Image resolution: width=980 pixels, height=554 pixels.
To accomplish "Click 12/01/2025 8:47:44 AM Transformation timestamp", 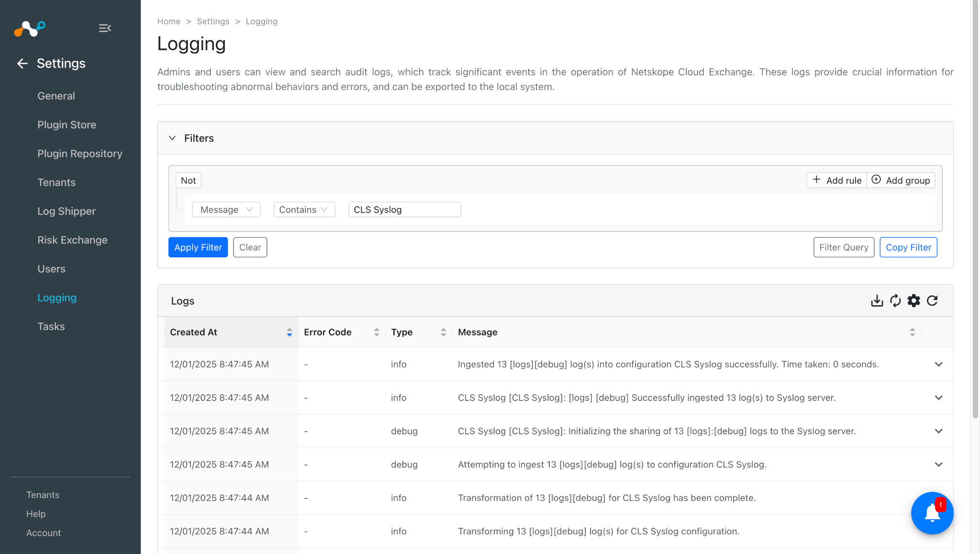I will [219, 498].
